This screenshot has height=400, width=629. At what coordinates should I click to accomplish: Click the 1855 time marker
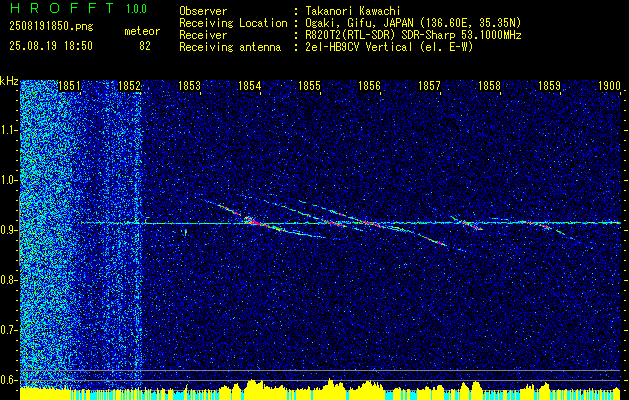pos(310,85)
